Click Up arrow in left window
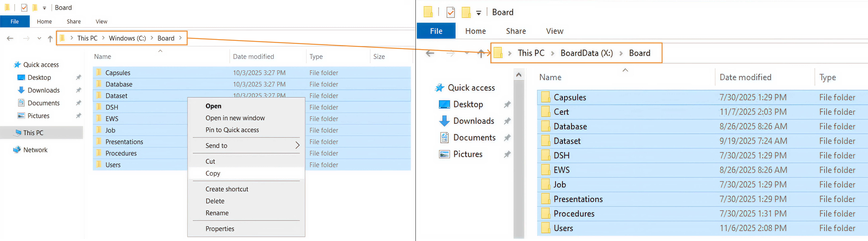Screen dimensions: 868x241 pyautogui.click(x=50, y=39)
